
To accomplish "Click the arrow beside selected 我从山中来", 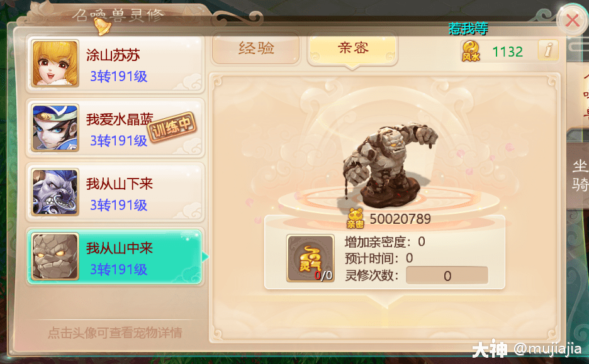I will [x=206, y=256].
